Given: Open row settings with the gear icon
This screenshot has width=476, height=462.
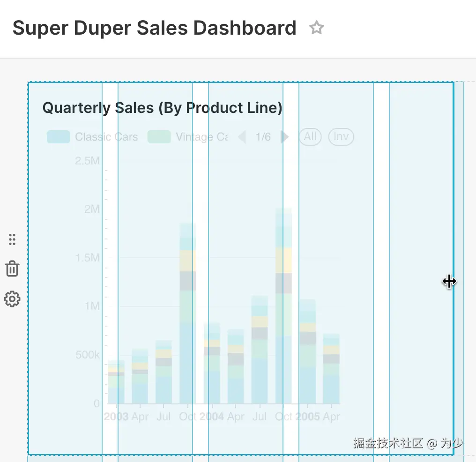Looking at the screenshot, I should tap(12, 299).
